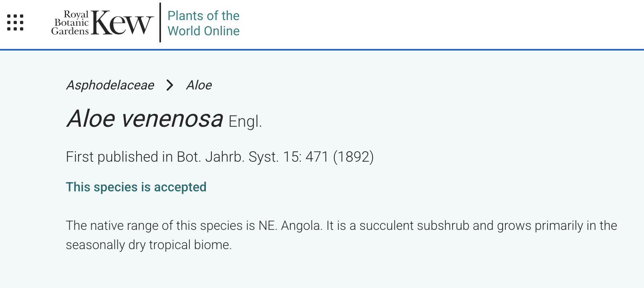Go to Asphodelaceae family breadcrumb
This screenshot has width=644, height=288.
(x=110, y=85)
